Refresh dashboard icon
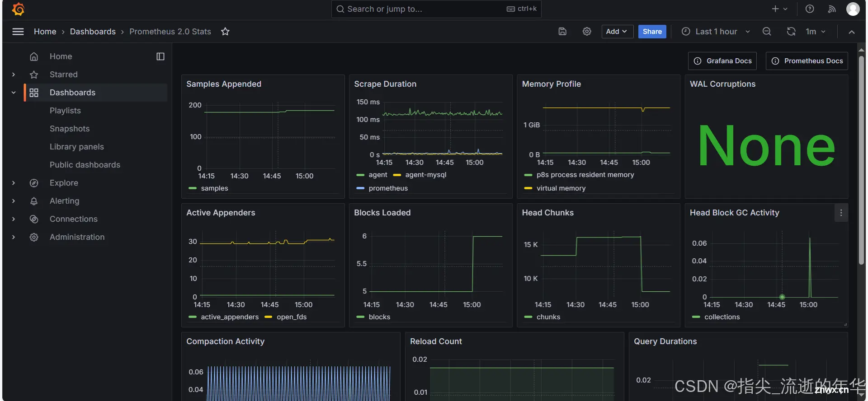868x401 pixels. coord(791,32)
